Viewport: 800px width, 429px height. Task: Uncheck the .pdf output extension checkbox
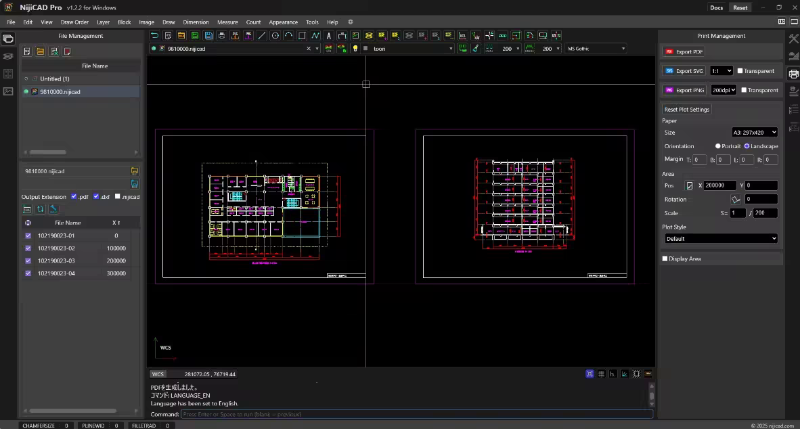coord(74,196)
